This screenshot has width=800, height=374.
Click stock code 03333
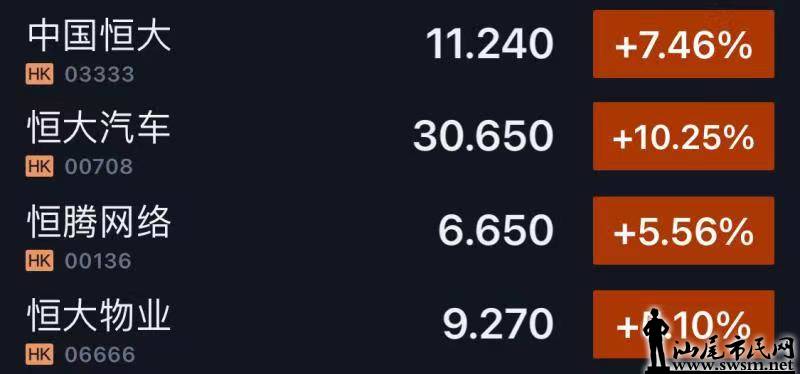click(99, 75)
